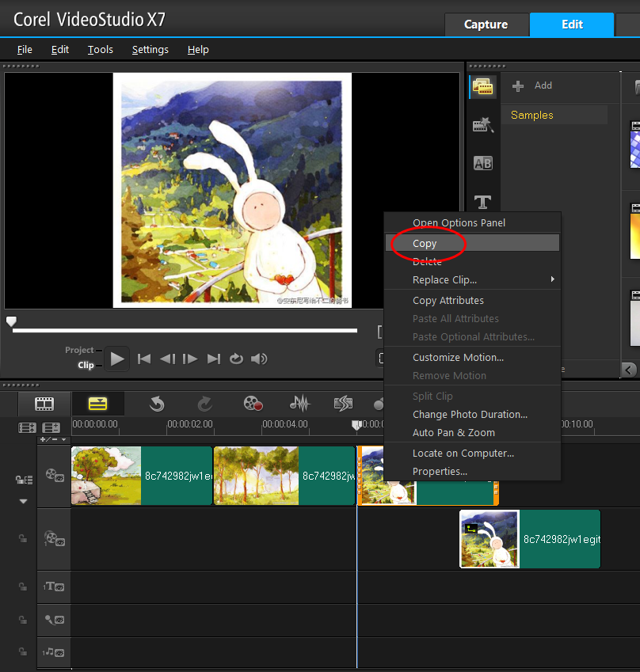
Task: Jump to Home start of clip
Action: [x=144, y=359]
